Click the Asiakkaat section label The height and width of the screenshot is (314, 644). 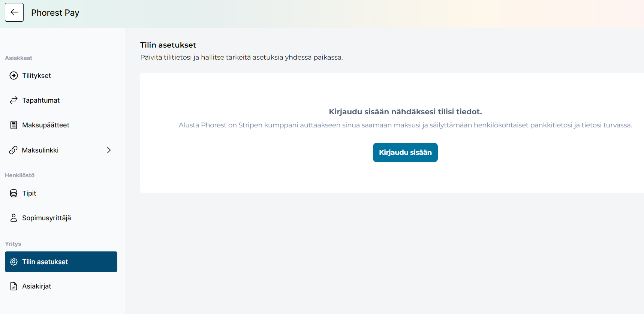coord(18,58)
